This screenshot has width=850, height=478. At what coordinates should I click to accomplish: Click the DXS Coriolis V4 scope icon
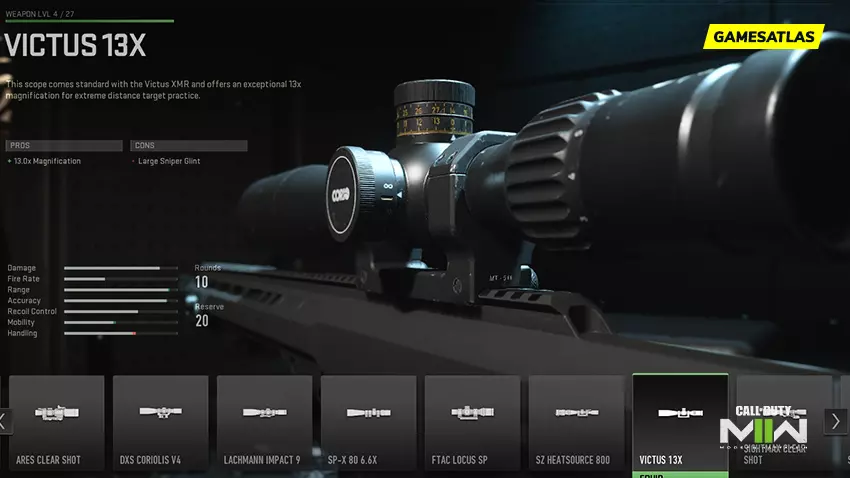click(x=160, y=412)
